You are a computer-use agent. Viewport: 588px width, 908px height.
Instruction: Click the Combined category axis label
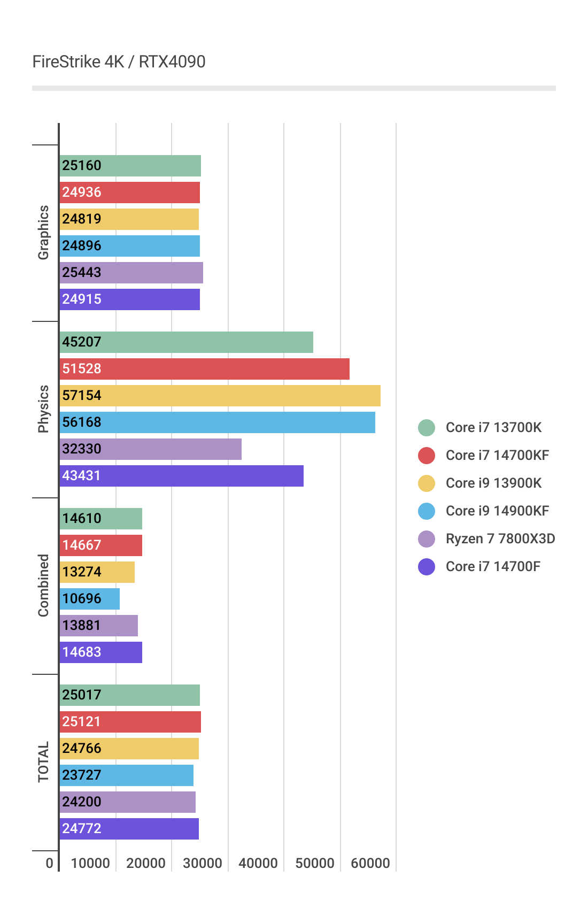43,586
